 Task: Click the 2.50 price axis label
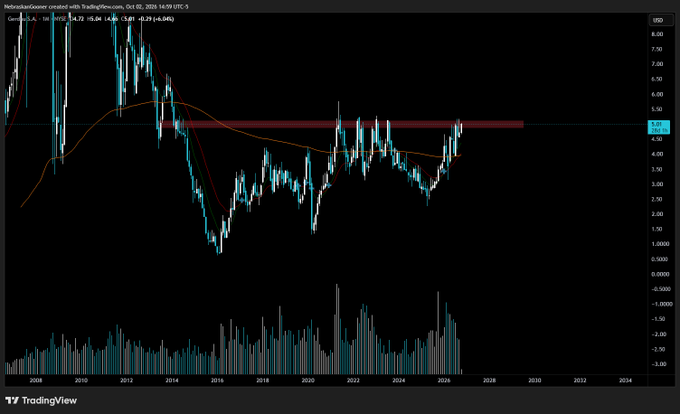(657, 199)
